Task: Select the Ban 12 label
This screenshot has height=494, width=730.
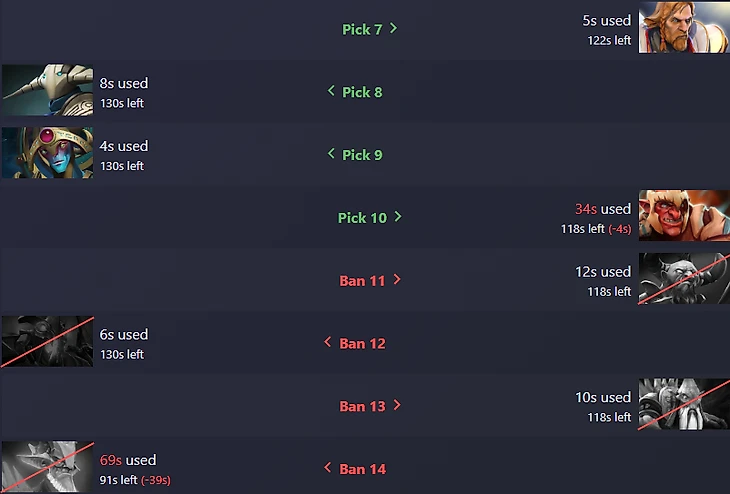Action: pyautogui.click(x=362, y=344)
